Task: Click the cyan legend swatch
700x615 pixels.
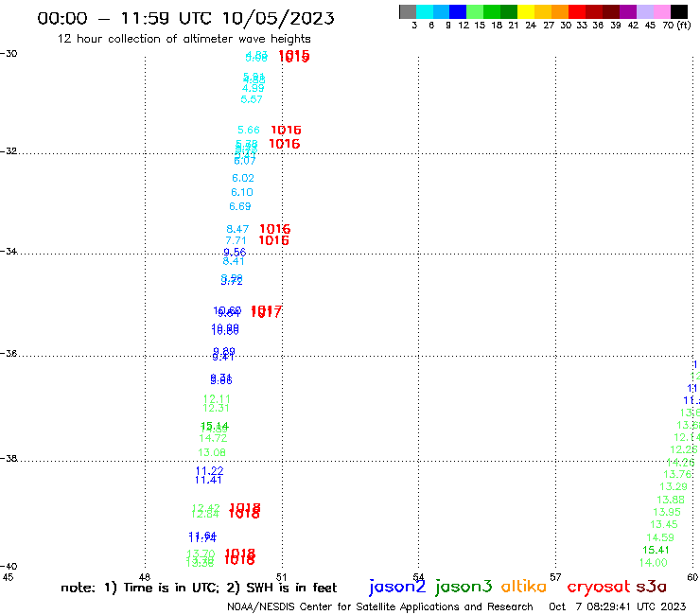Action: pos(425,11)
